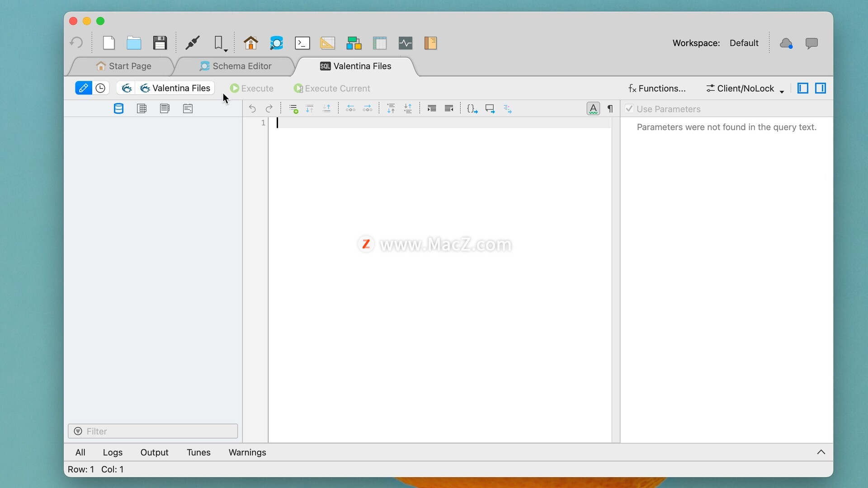
Task: Increase indent of the selected lines
Action: pos(432,108)
